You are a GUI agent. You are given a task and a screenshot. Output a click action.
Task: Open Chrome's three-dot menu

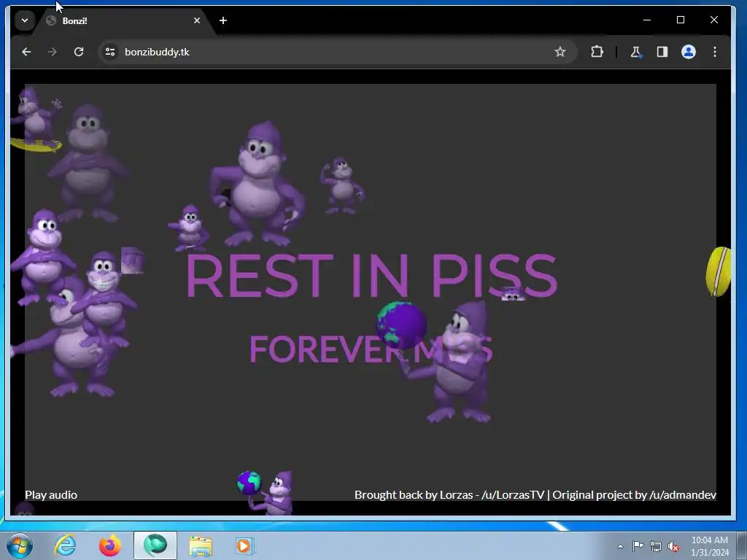[x=715, y=52]
